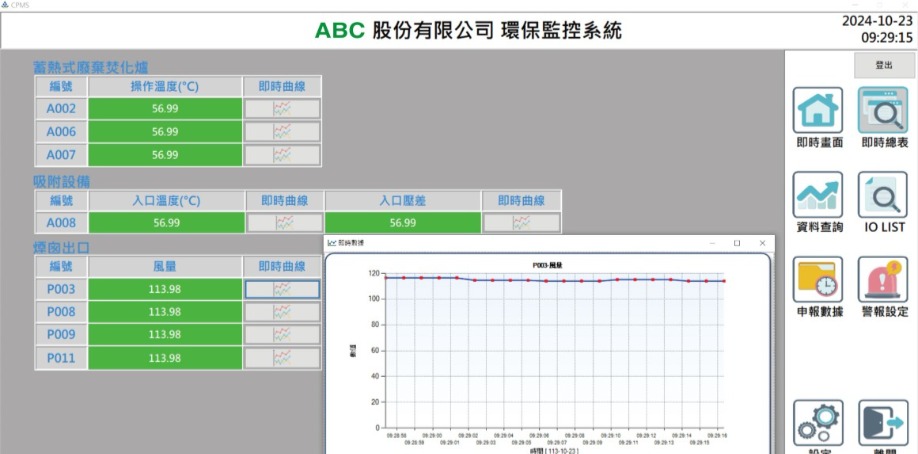The width and height of the screenshot is (918, 454).
Task: Open real-time curve for P008
Action: (x=282, y=312)
